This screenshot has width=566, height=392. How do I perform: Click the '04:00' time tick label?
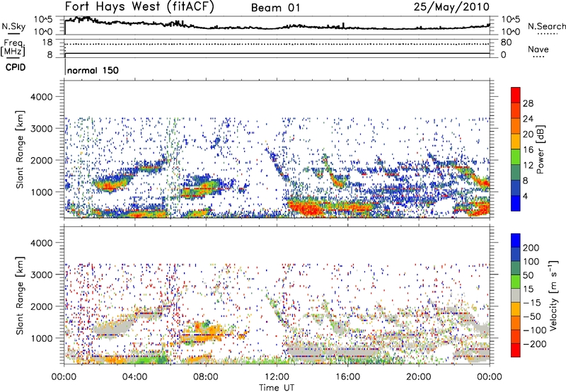134,377
